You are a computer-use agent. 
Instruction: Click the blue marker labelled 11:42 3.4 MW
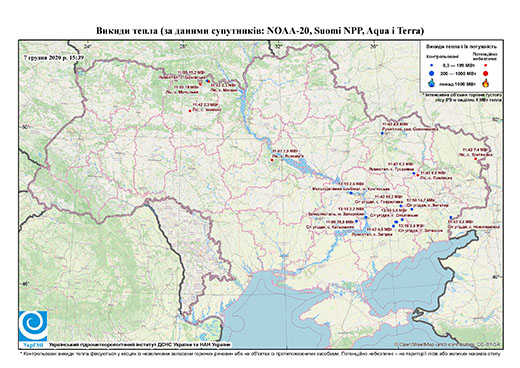coord(451,217)
